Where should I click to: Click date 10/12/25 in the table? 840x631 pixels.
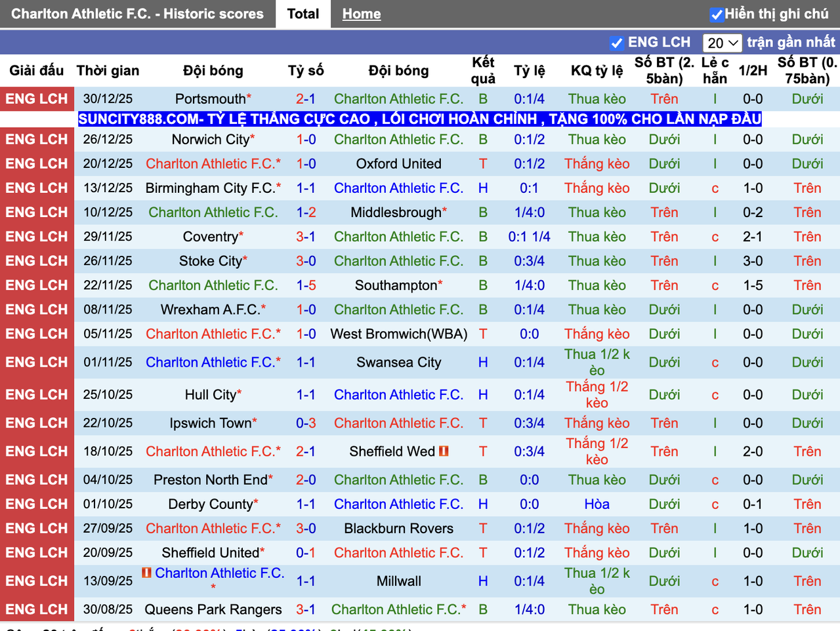pos(108,213)
